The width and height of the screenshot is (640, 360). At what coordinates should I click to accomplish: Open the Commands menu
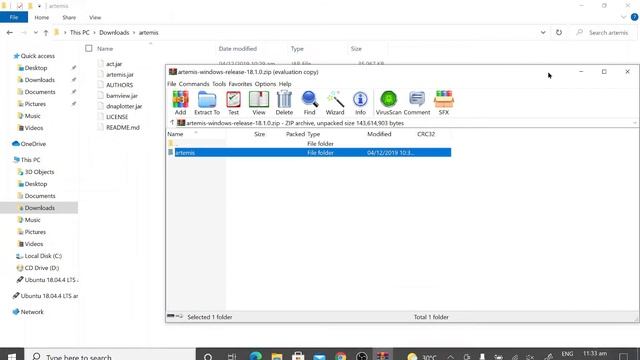pyautogui.click(x=194, y=84)
